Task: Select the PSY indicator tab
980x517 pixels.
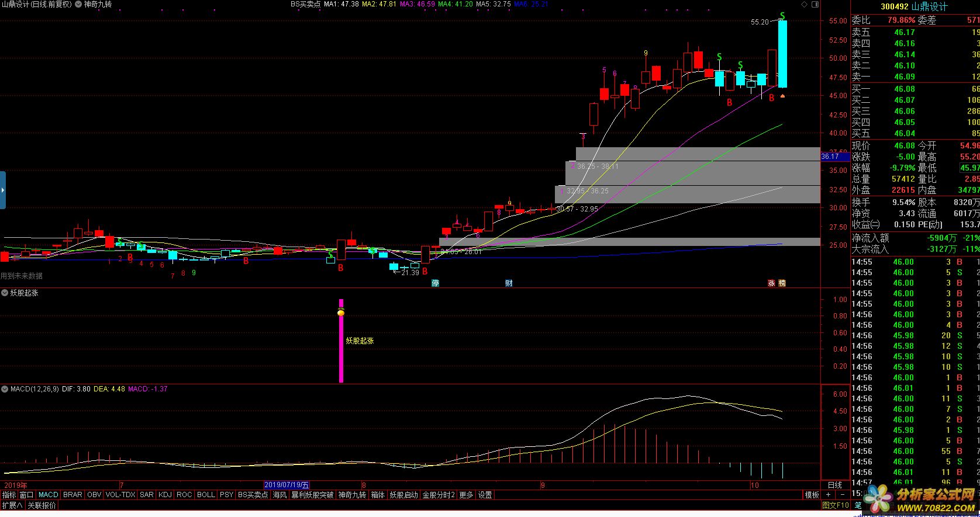Action: pos(226,495)
